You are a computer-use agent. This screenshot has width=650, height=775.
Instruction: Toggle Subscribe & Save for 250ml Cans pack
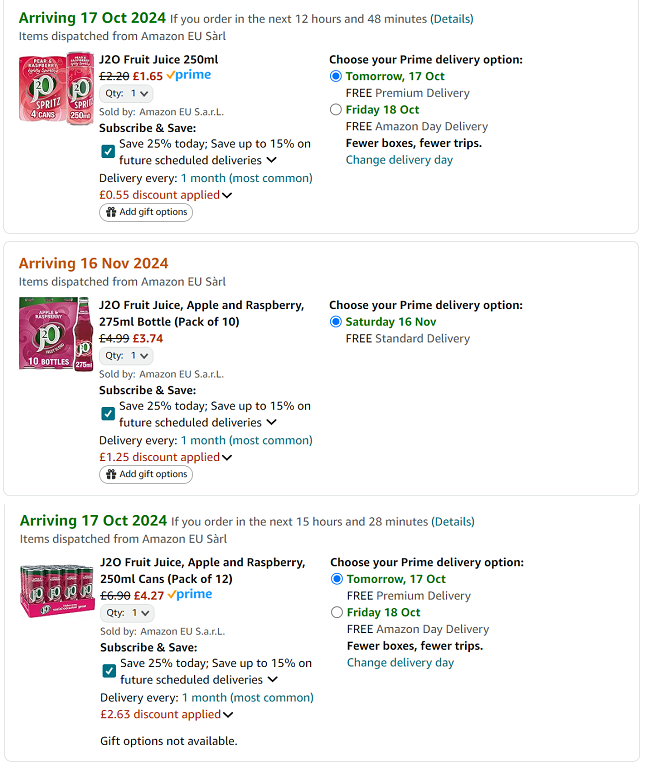point(109,671)
